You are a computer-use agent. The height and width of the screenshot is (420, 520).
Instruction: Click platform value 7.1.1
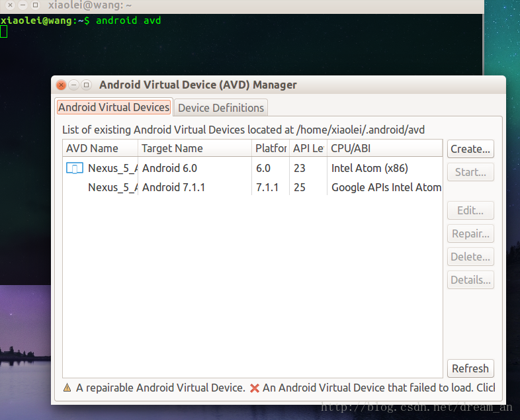tap(267, 188)
